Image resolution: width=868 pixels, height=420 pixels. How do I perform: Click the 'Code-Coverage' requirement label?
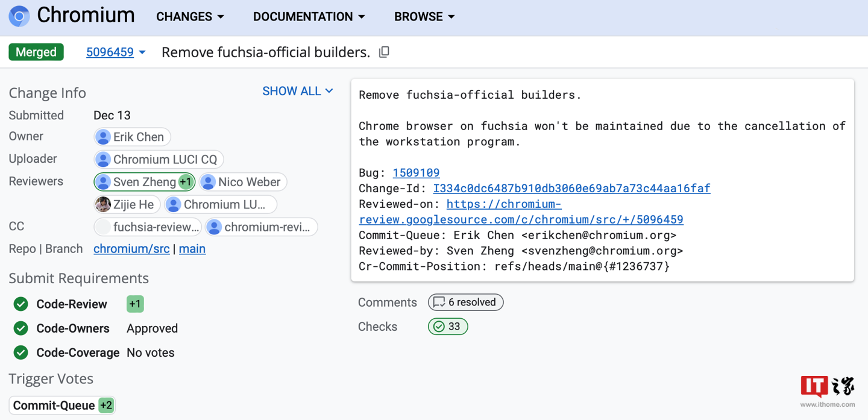tap(78, 353)
